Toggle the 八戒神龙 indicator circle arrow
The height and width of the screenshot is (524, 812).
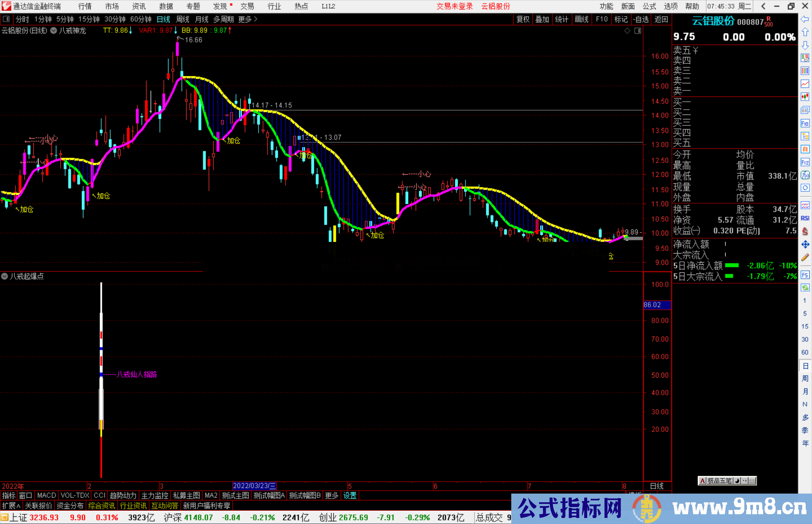pos(54,31)
